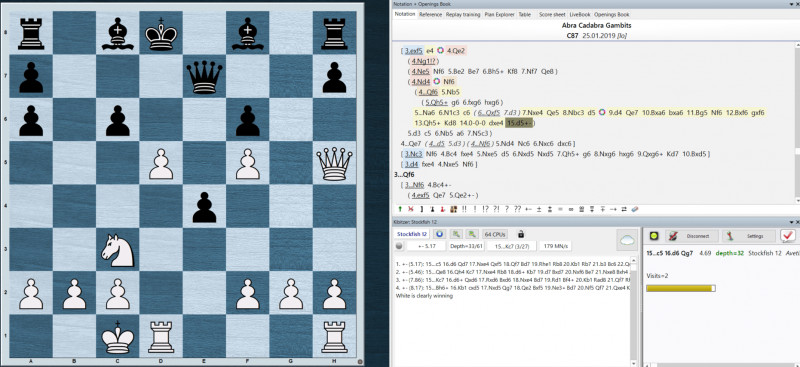Open the Score sheet tab
The height and width of the screenshot is (367, 800).
tap(552, 14)
